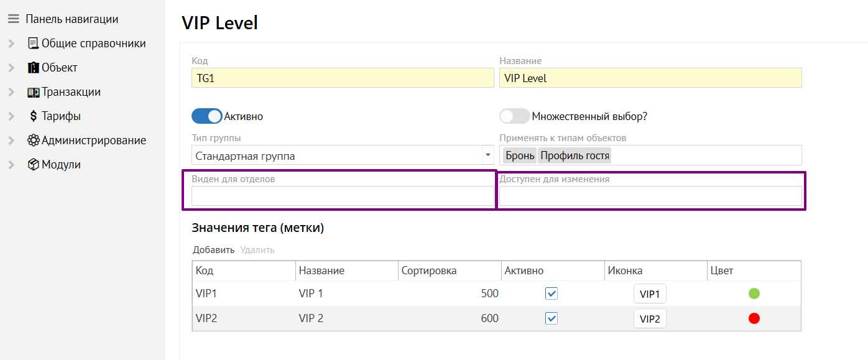The height and width of the screenshot is (360, 868).
Task: Click the Общие справочники book icon
Action: pyautogui.click(x=34, y=44)
